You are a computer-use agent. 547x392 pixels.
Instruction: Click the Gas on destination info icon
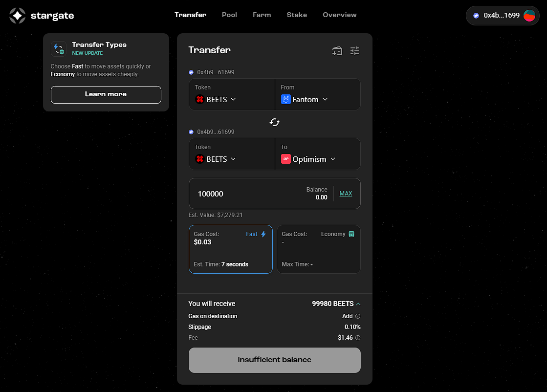357,316
